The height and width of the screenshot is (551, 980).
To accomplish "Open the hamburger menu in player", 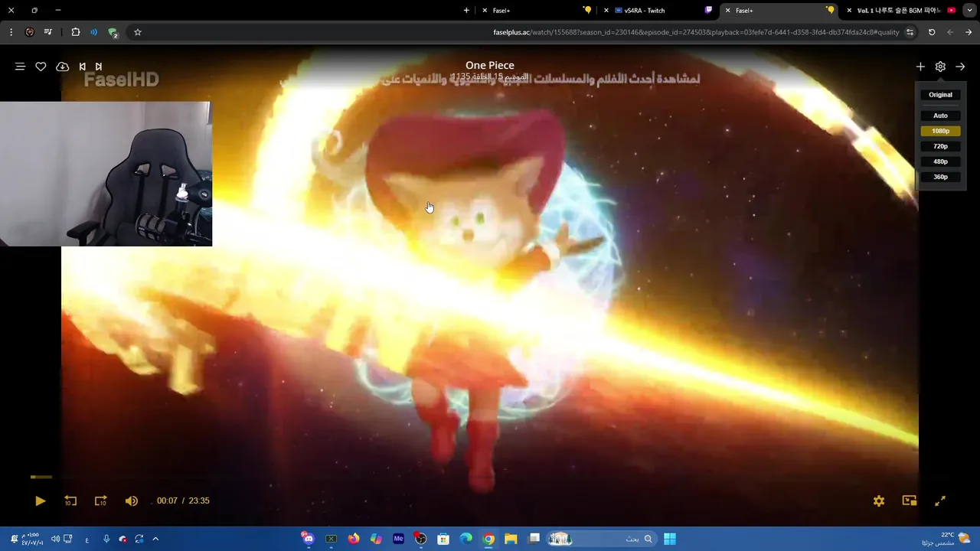I will tap(20, 67).
